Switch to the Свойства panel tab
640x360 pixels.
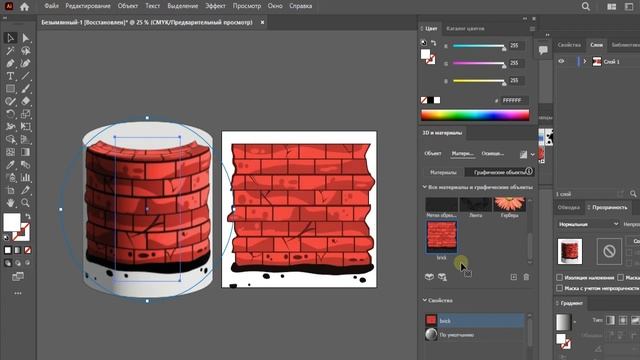tap(569, 45)
